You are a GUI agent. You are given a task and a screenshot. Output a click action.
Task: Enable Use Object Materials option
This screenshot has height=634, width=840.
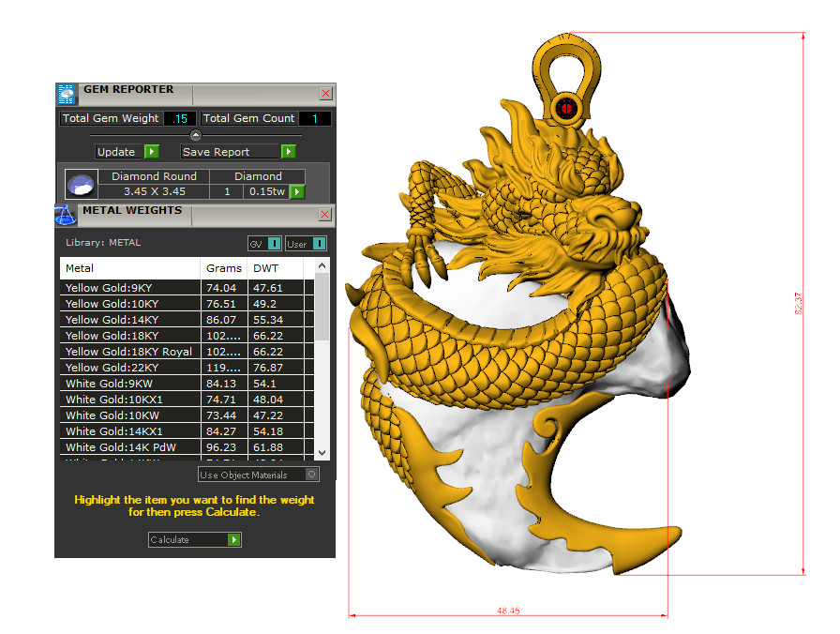pos(312,475)
